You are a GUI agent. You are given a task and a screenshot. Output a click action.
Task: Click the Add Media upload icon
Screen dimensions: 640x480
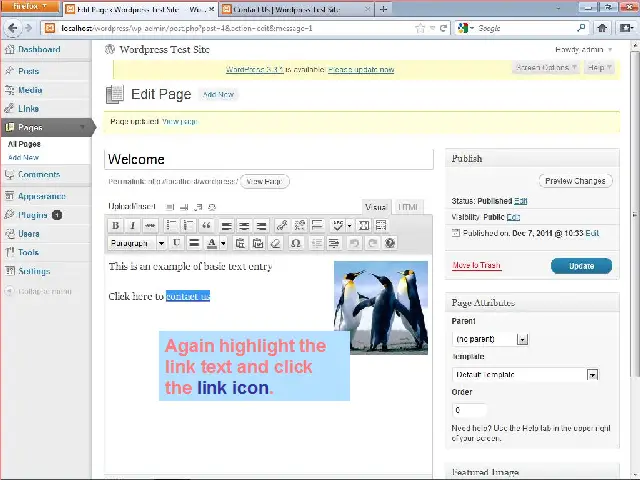(x=212, y=207)
